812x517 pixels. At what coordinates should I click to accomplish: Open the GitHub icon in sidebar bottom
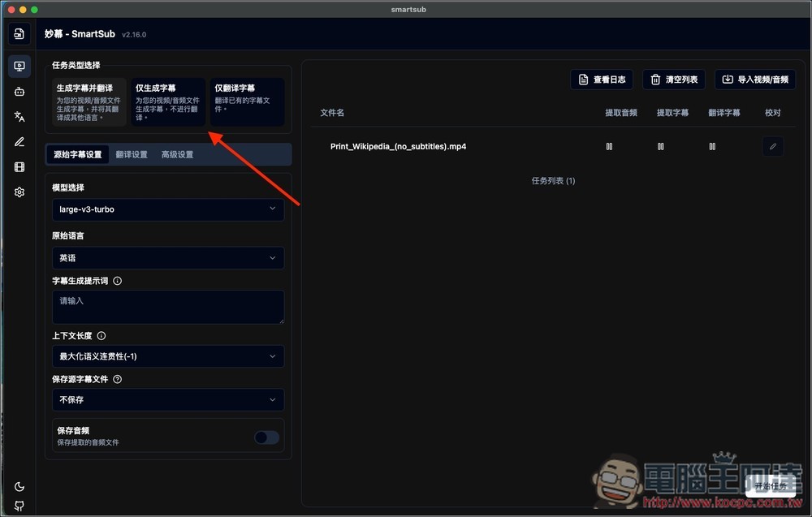point(19,506)
